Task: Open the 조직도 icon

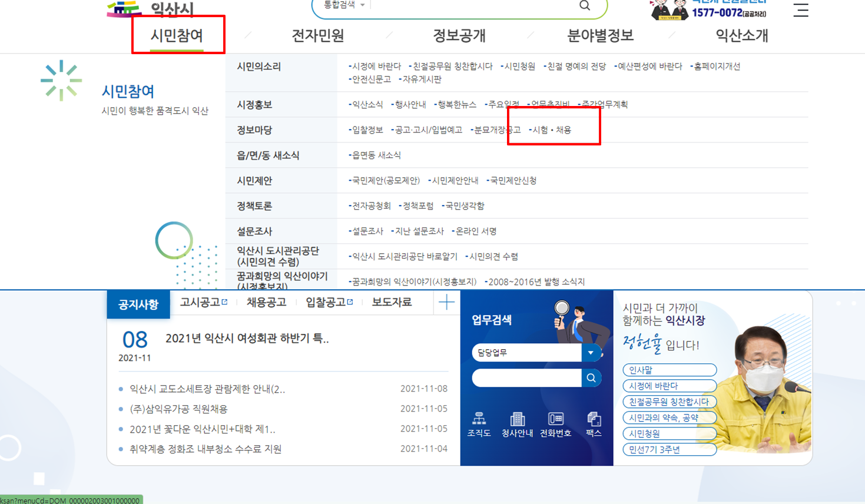Action: (x=479, y=424)
